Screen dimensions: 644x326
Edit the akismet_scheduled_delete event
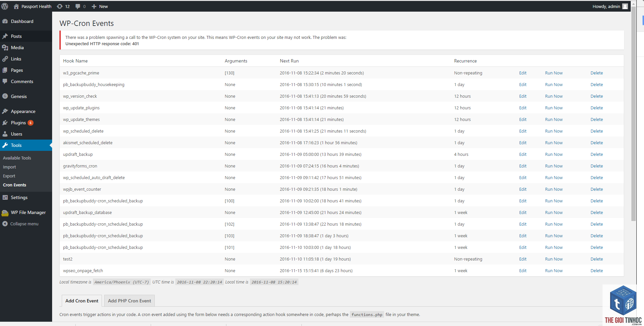(523, 143)
